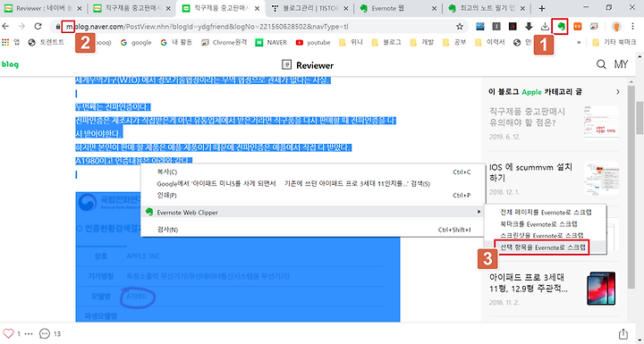Click the green blog logo link
Image resolution: width=644 pixels, height=344 pixels.
point(10,64)
